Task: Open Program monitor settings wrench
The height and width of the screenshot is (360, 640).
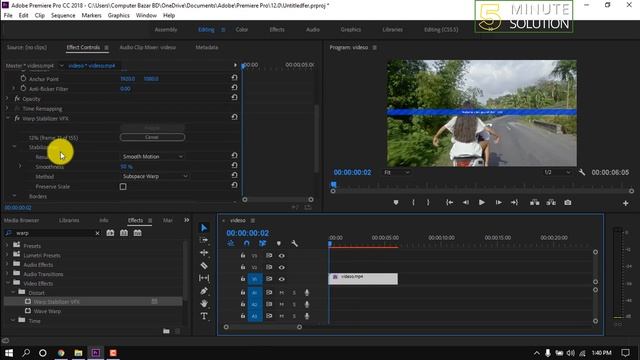Action: [x=582, y=172]
